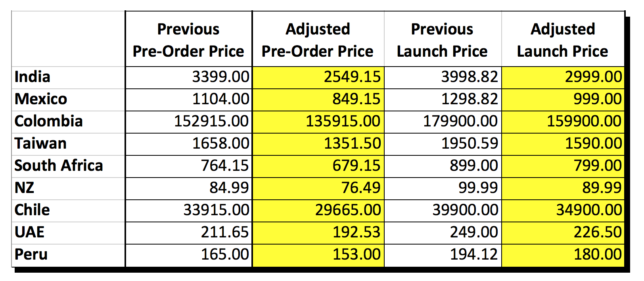Click Chile's adjusted launch price 34900.00
Image resolution: width=644 pixels, height=281 pixels.
click(x=563, y=210)
